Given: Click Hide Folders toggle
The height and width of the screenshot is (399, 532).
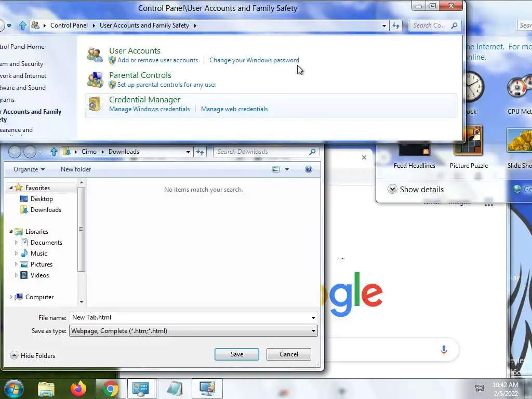Looking at the screenshot, I should (x=33, y=355).
